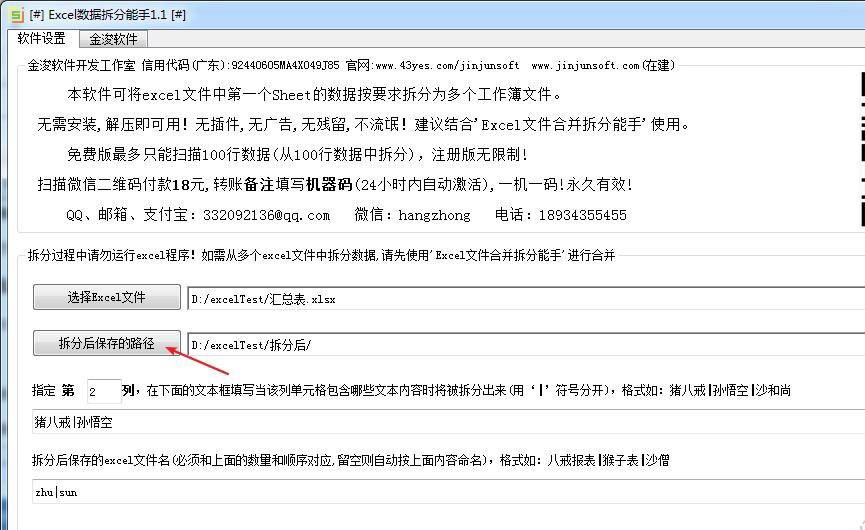The height and width of the screenshot is (530, 865).
Task: Click the phone number 18934355455
Action: 583,215
